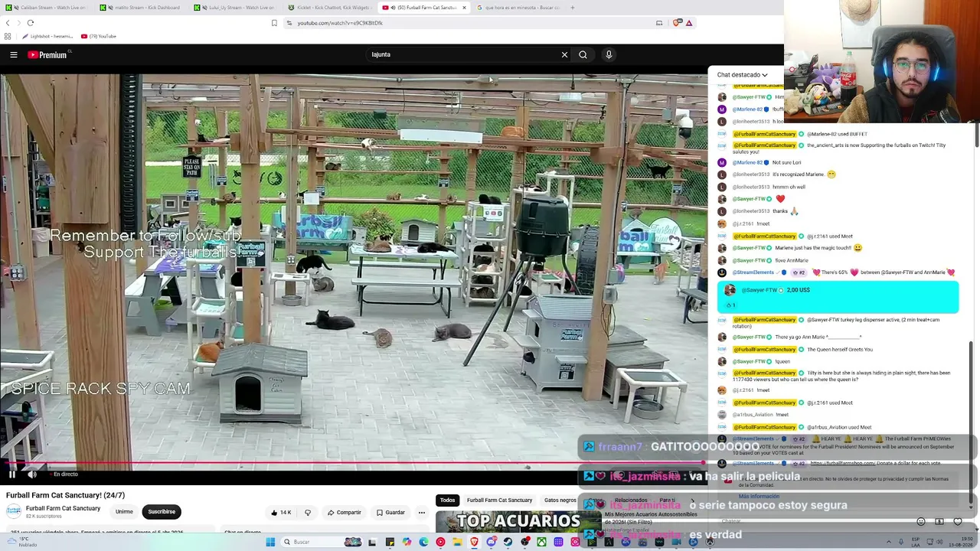This screenshot has width=980, height=551.
Task: Open the YouTube guide hamburger menu
Action: (x=14, y=54)
